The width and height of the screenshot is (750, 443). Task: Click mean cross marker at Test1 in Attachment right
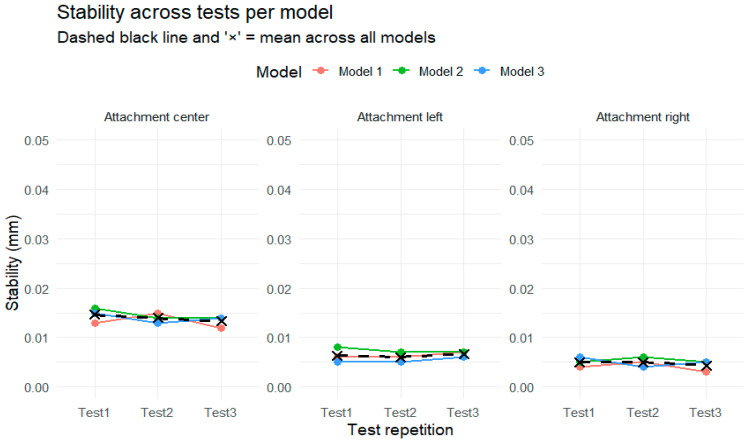click(x=580, y=362)
